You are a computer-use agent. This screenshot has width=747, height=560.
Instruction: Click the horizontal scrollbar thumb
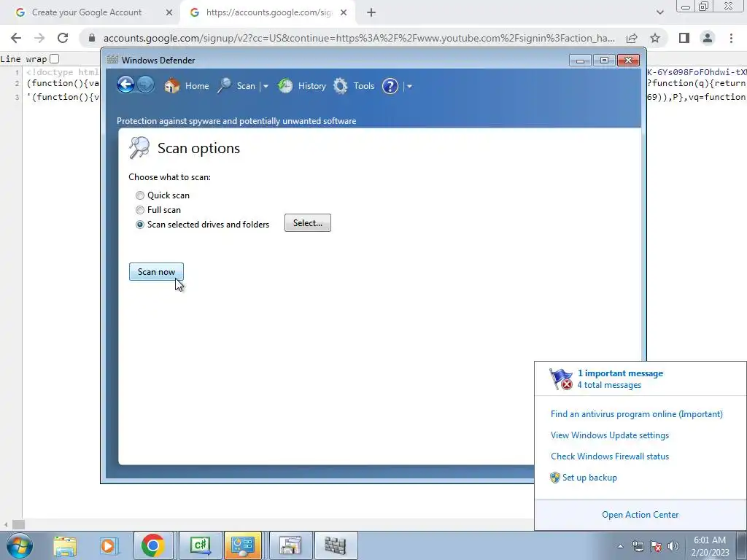(18, 525)
